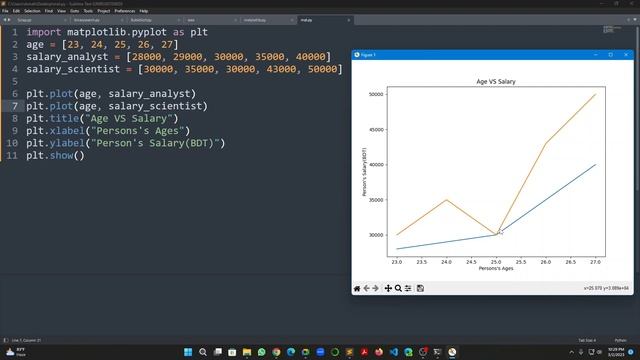The image size is (640, 360).
Task: Activate the Pan axes tool in the figure toolbar
Action: [388, 289]
